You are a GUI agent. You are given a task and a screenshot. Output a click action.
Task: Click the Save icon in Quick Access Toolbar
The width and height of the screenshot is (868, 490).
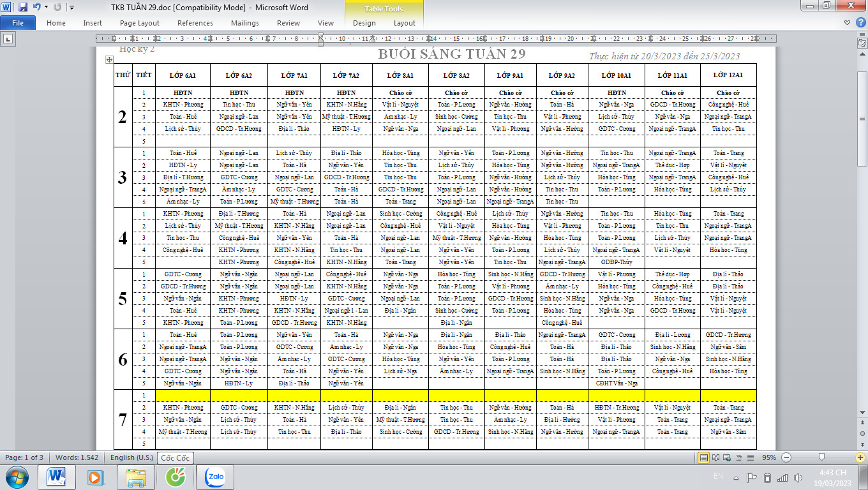click(x=23, y=8)
